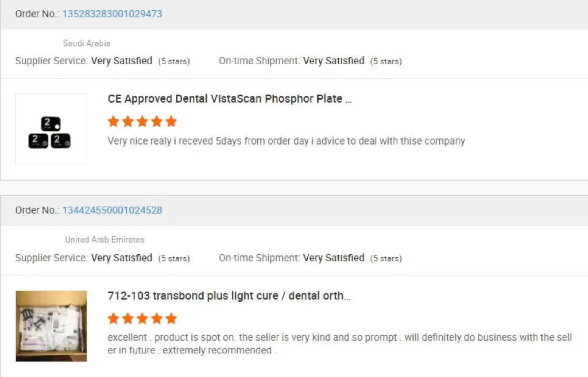This screenshot has width=588, height=377.
Task: Click fifth star of the VistaScan review rating
Action: (x=171, y=122)
